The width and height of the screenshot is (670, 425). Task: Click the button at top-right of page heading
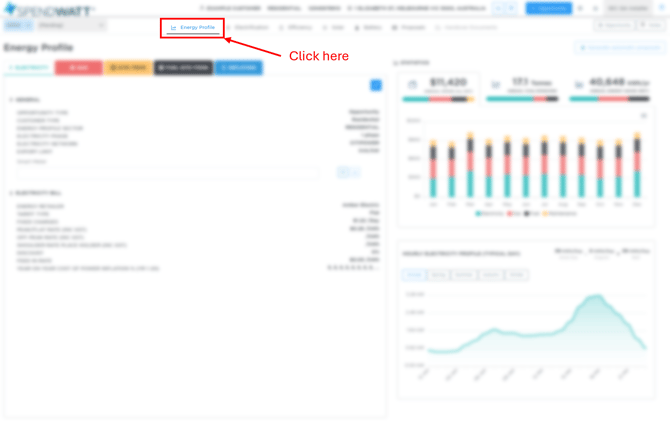[620, 47]
